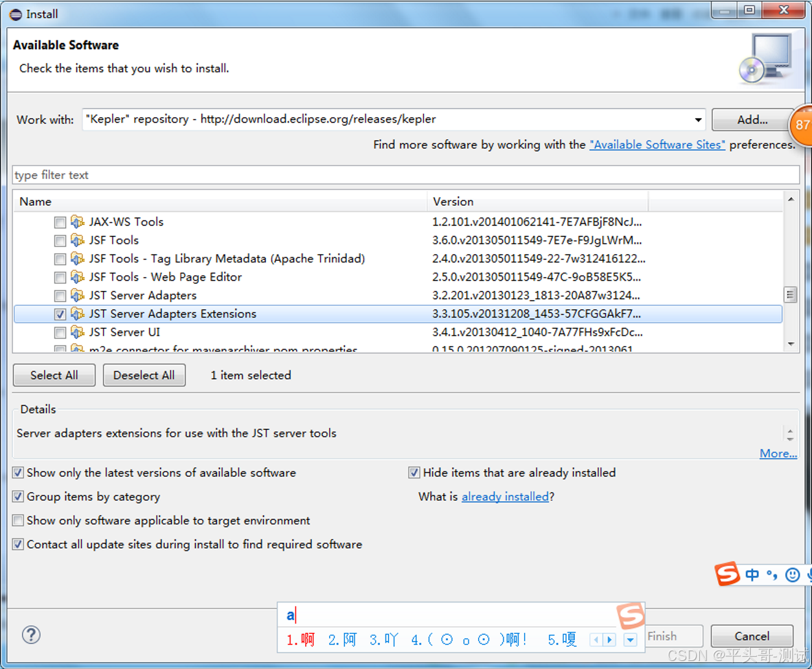The height and width of the screenshot is (669, 812).
Task: Toggle Contact all update sites checkbox
Action: pyautogui.click(x=18, y=544)
